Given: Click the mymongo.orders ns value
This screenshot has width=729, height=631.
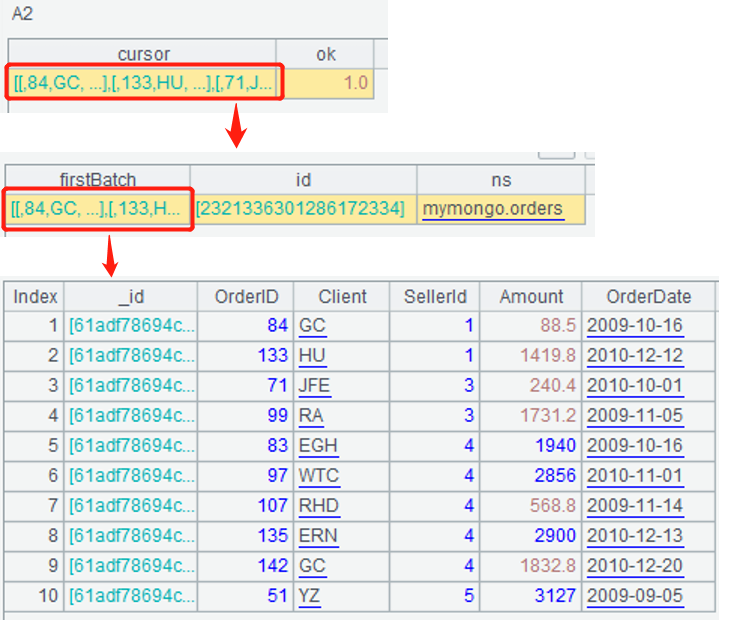Looking at the screenshot, I should pos(492,209).
